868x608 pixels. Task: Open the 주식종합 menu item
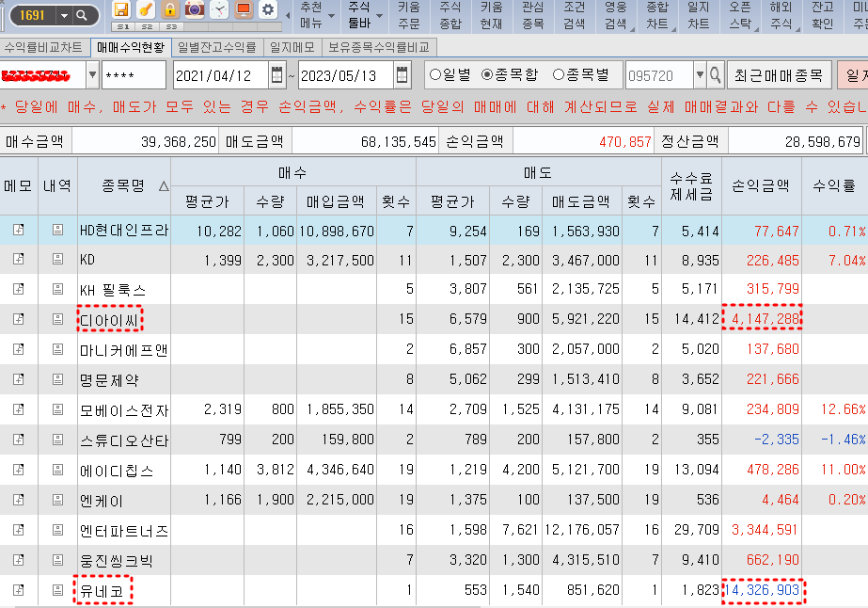pos(450,15)
